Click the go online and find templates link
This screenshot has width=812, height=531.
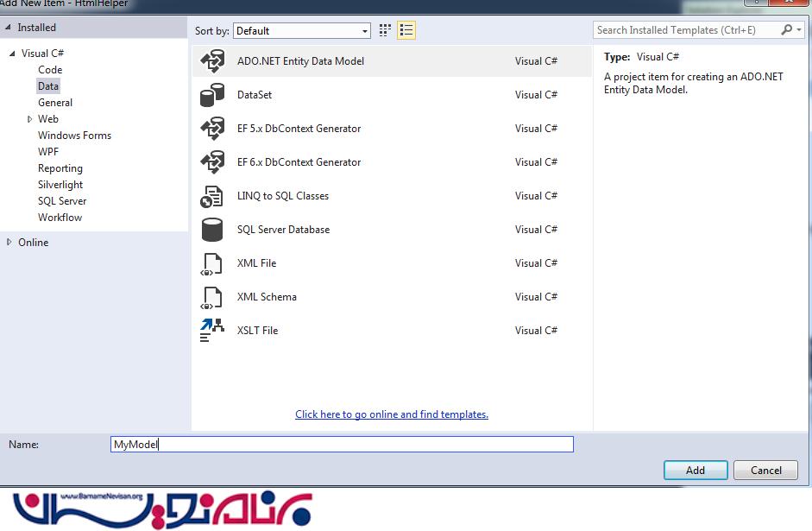pos(392,414)
